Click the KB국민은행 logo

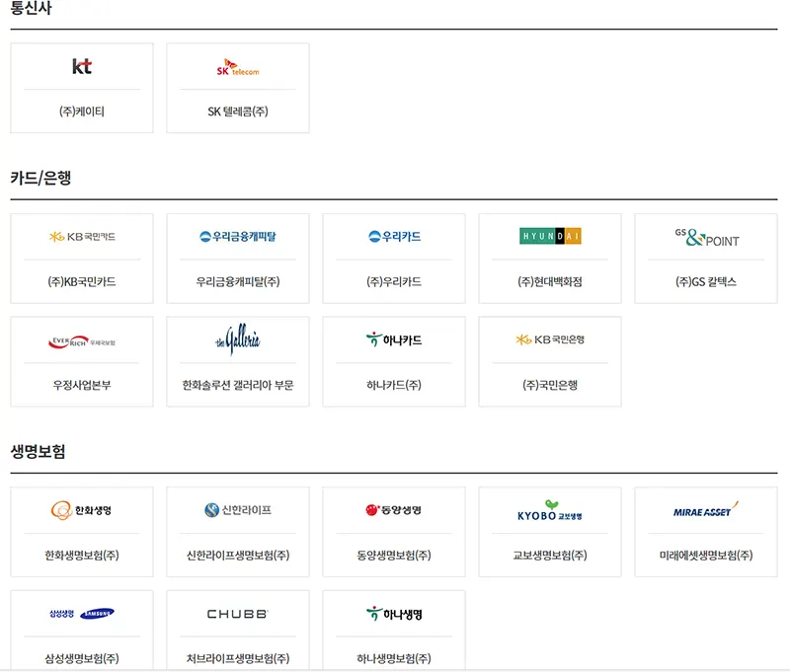[550, 339]
